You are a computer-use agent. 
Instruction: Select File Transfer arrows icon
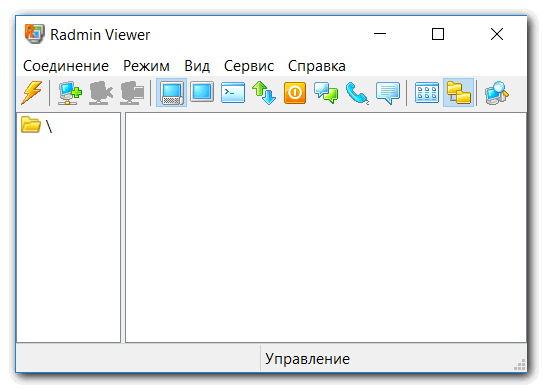pos(264,92)
